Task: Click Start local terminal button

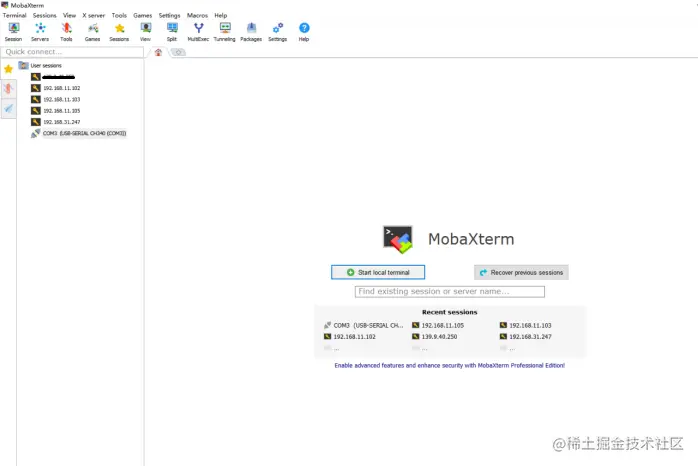Action: pos(378,272)
